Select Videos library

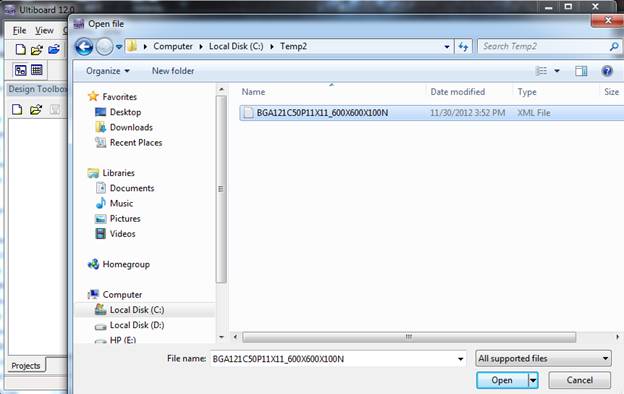[x=123, y=234]
